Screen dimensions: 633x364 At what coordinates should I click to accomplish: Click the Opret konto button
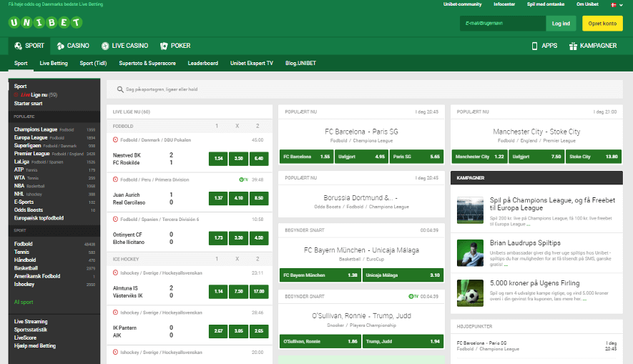coord(602,24)
